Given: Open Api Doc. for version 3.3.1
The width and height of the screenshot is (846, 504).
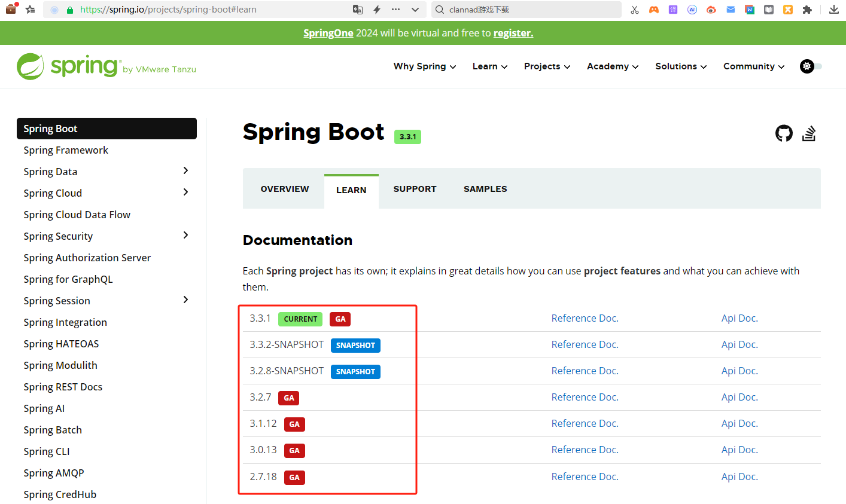Looking at the screenshot, I should tap(740, 319).
